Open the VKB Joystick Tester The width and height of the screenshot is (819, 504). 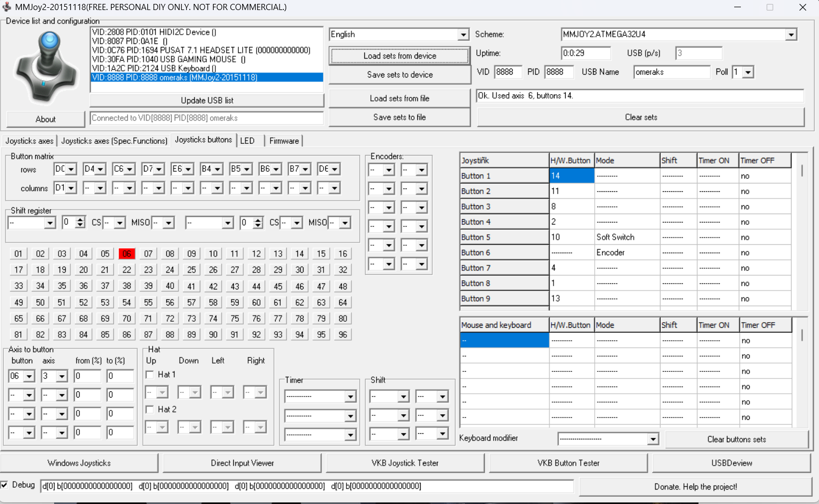point(405,463)
